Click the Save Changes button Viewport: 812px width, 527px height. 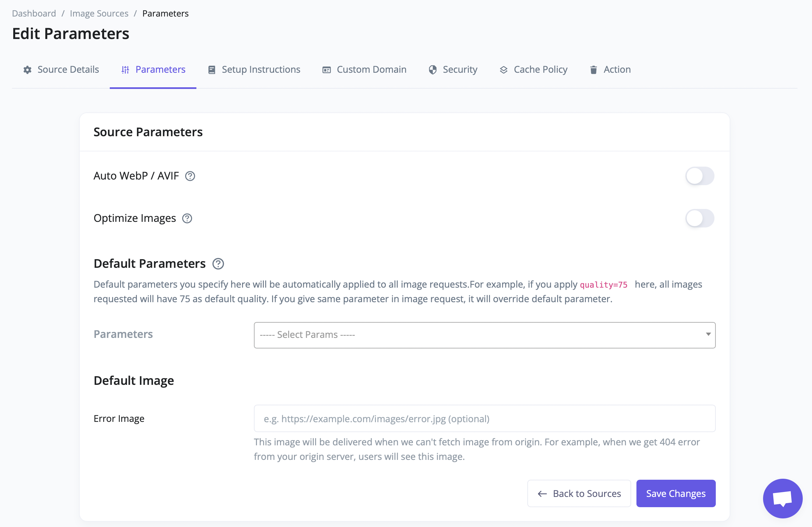(675, 493)
